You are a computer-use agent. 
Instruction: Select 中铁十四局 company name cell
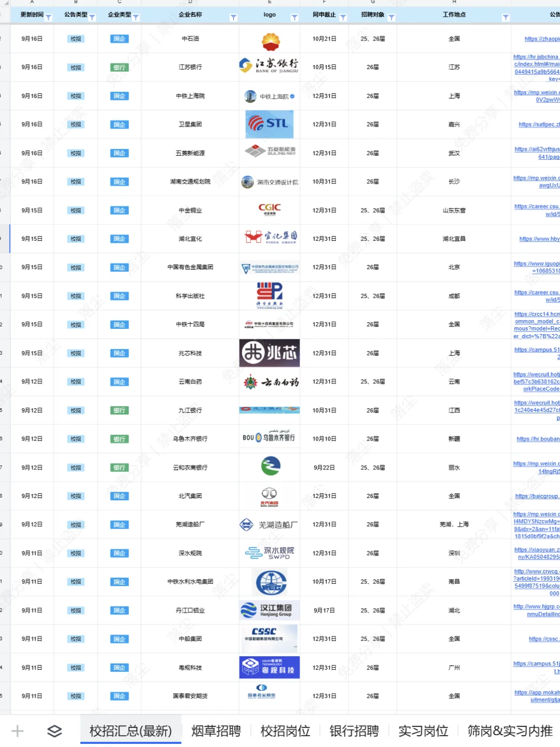(x=190, y=324)
